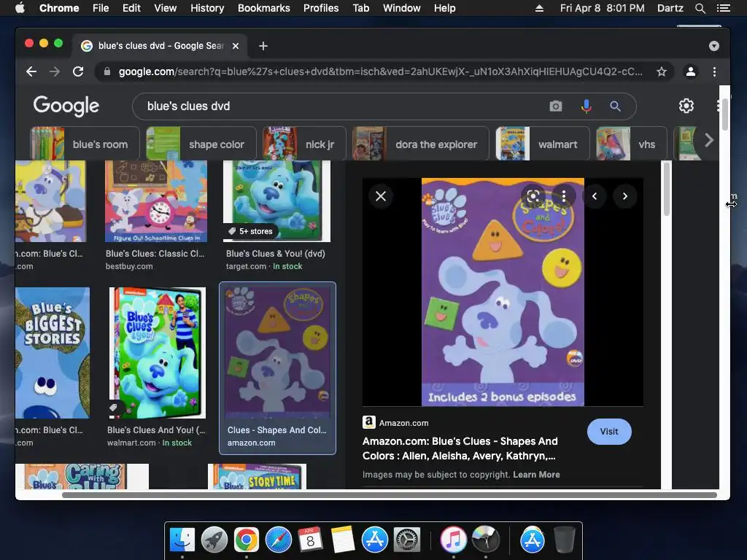The height and width of the screenshot is (560, 747).
Task: Filter by vhs chip
Action: point(631,144)
